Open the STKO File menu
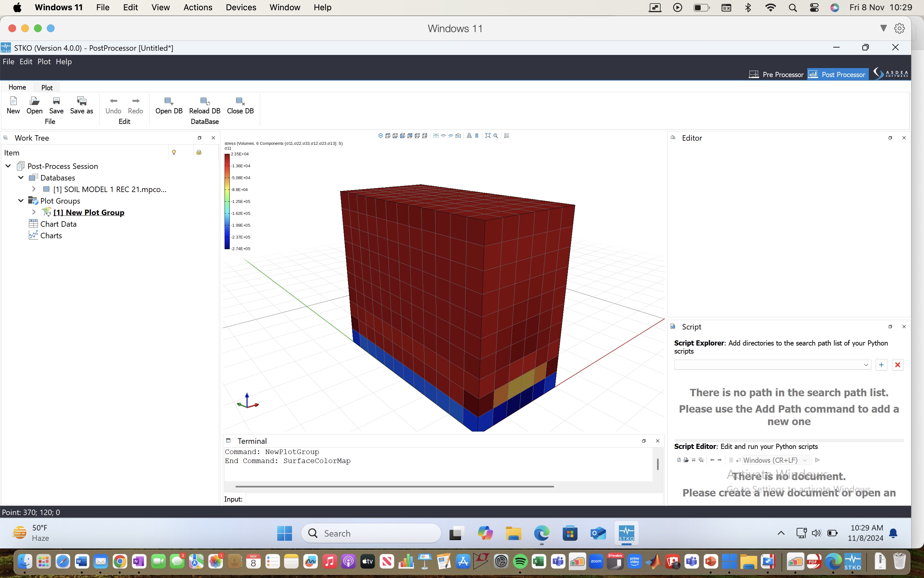 pyautogui.click(x=8, y=62)
